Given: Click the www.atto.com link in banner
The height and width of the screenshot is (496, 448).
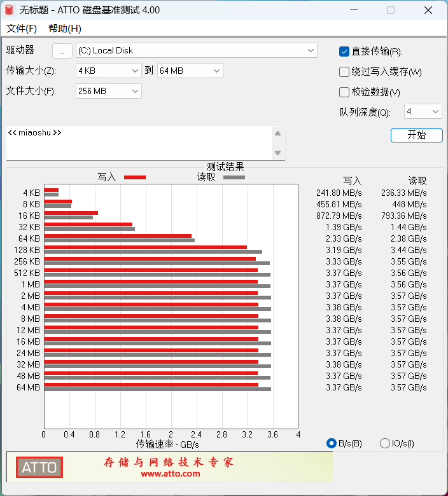Looking at the screenshot, I should 171,474.
